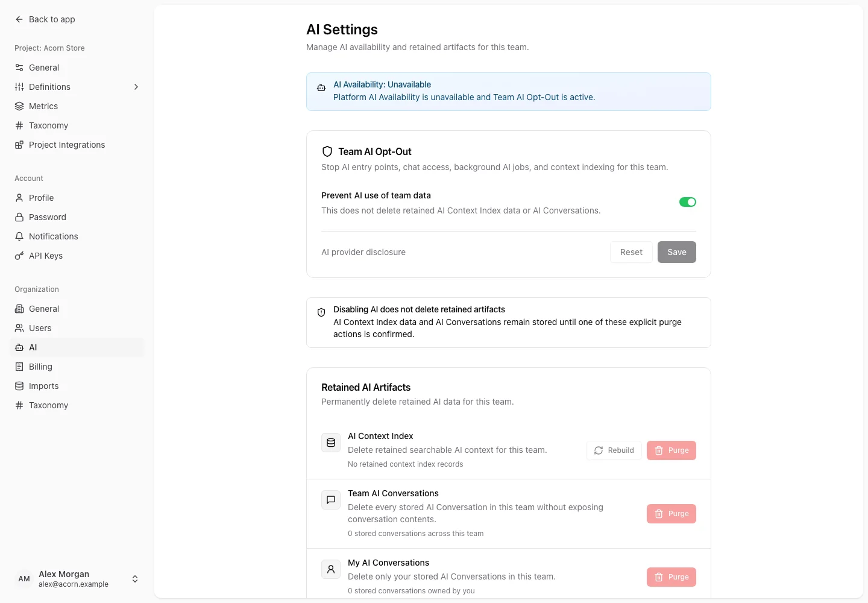Click the Project Integrations blocks icon
Image resolution: width=868 pixels, height=603 pixels.
click(19, 145)
